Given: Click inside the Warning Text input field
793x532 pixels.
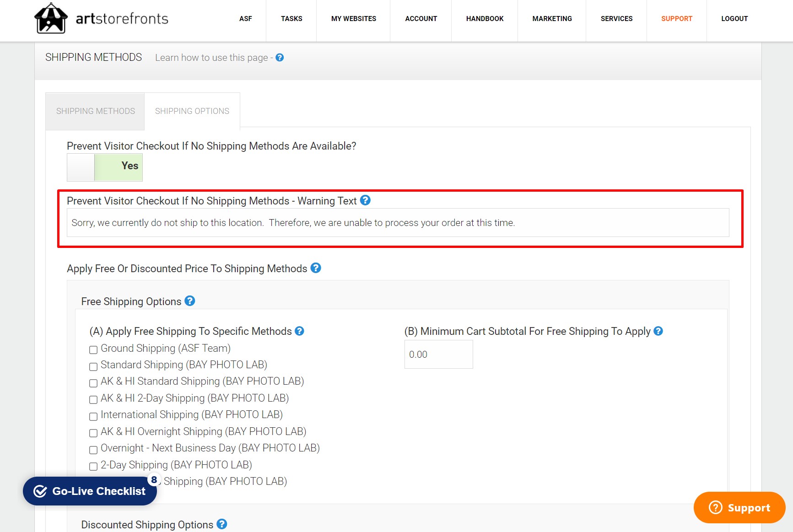Looking at the screenshot, I should 398,223.
